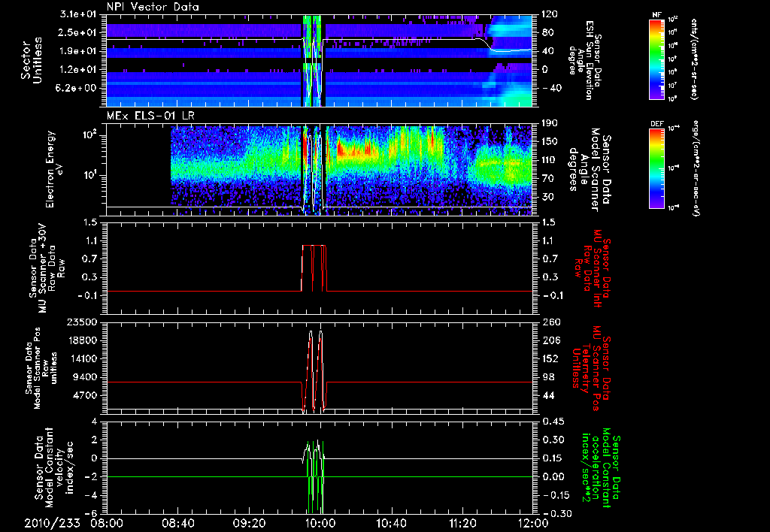Click the 09:20 time tick label
The height and width of the screenshot is (532, 770).
pyautogui.click(x=250, y=523)
